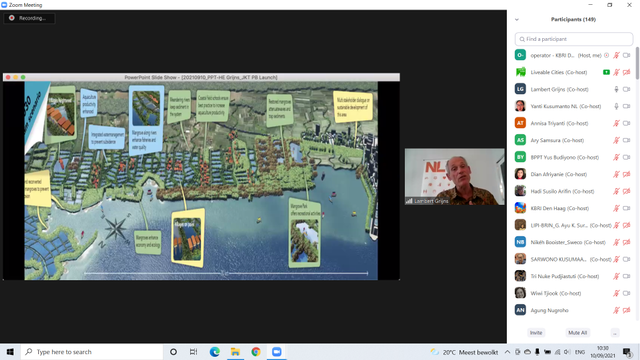Screen dimensions: 640x360
Task: Click camera icon for BPPT Yus Budiyono
Action: [x=627, y=157]
